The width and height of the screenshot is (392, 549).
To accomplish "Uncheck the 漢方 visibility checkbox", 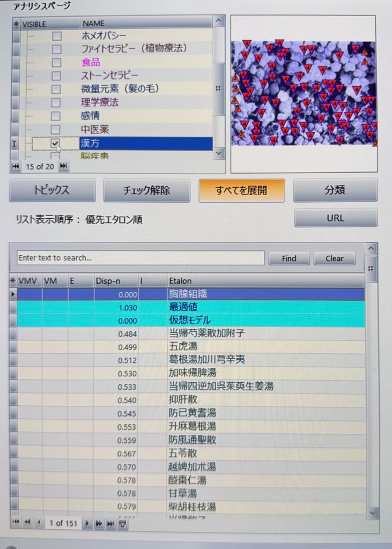I will click(x=56, y=143).
